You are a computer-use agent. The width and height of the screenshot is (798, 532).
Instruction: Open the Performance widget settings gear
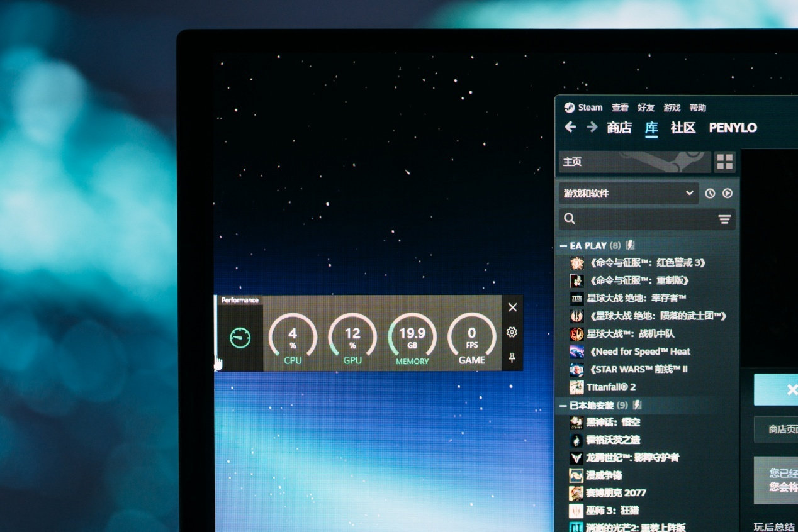coord(512,332)
